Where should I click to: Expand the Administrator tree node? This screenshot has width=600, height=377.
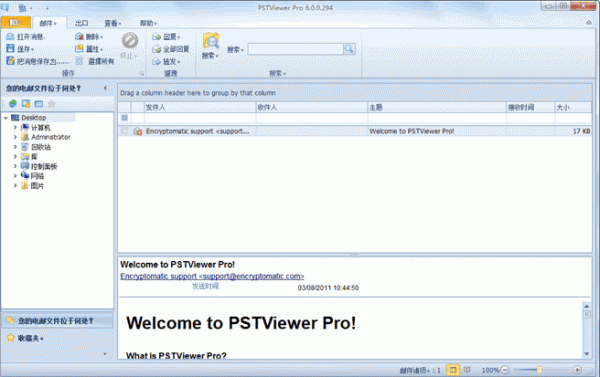[x=15, y=137]
